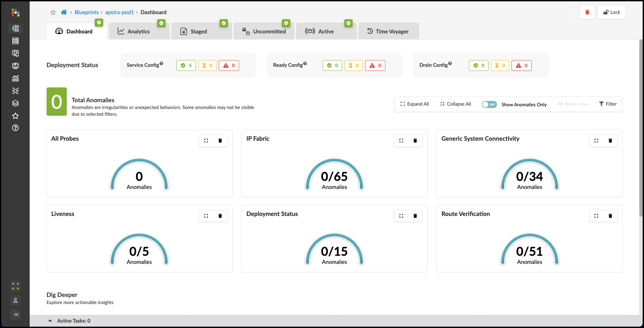The width and height of the screenshot is (644, 328).
Task: Delete the IP Fabric widget
Action: (415, 141)
